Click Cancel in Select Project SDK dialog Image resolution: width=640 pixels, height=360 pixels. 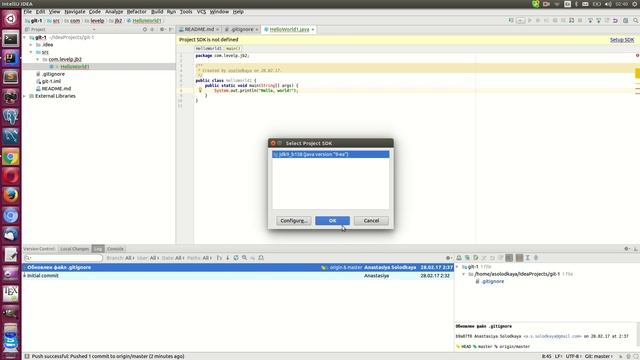pos(371,220)
